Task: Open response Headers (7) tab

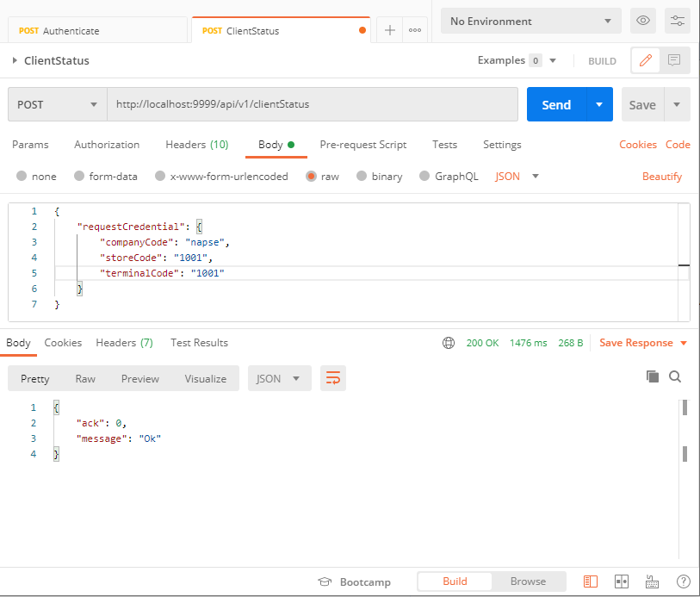Action: coord(124,343)
